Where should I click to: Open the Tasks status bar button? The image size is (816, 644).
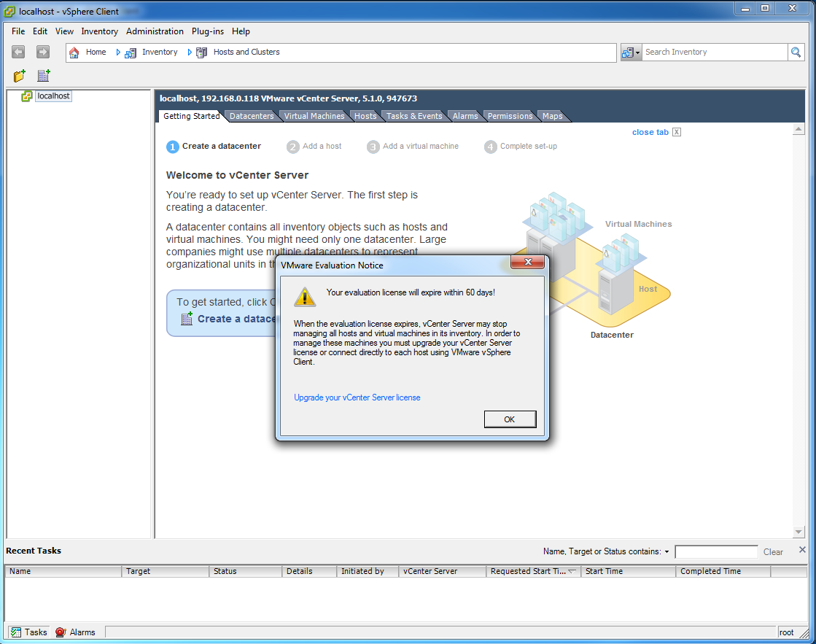coord(28,632)
